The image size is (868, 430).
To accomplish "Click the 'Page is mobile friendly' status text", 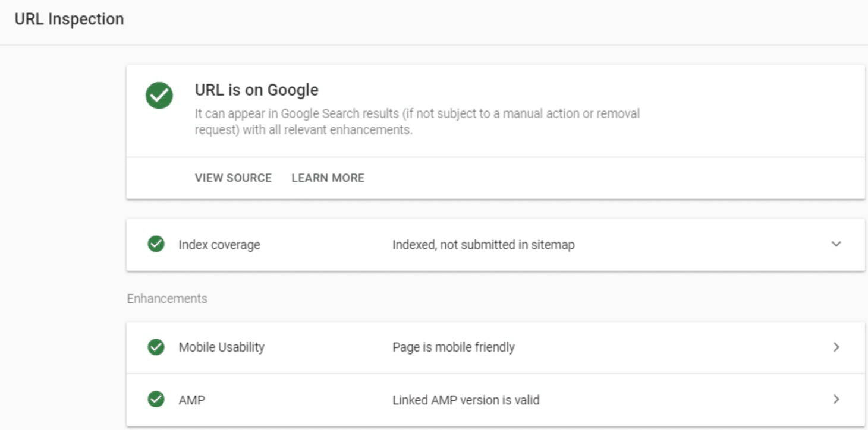I will tap(454, 347).
